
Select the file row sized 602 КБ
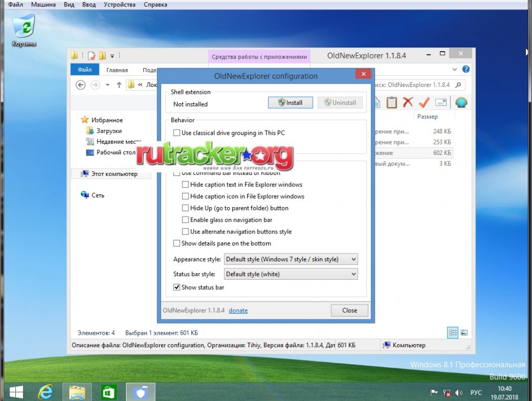(x=413, y=153)
